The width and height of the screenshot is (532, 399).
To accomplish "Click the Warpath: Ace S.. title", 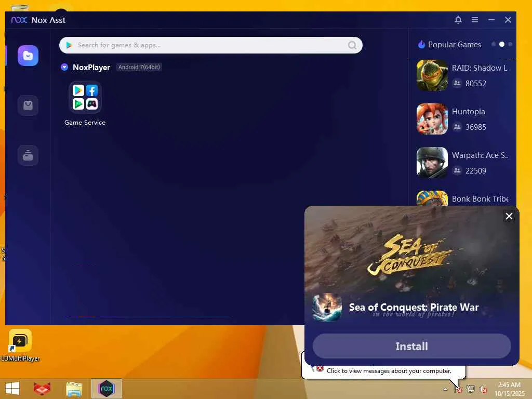I will point(480,155).
